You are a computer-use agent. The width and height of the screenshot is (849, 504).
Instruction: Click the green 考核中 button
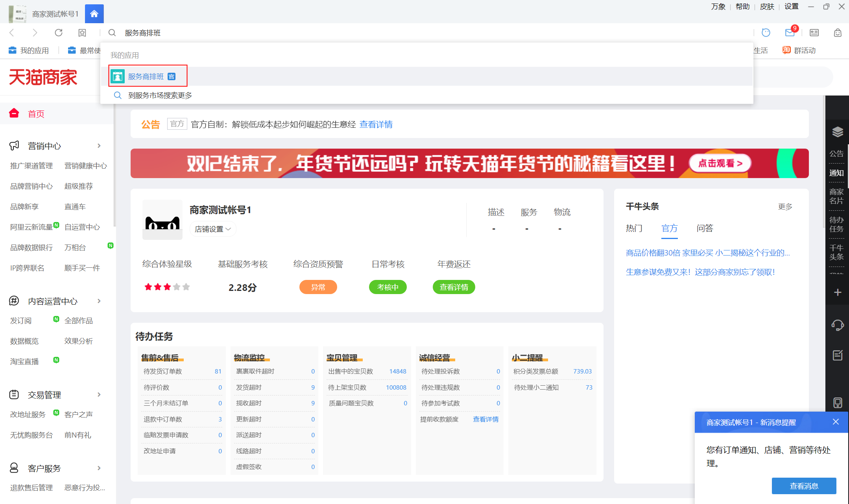click(388, 287)
